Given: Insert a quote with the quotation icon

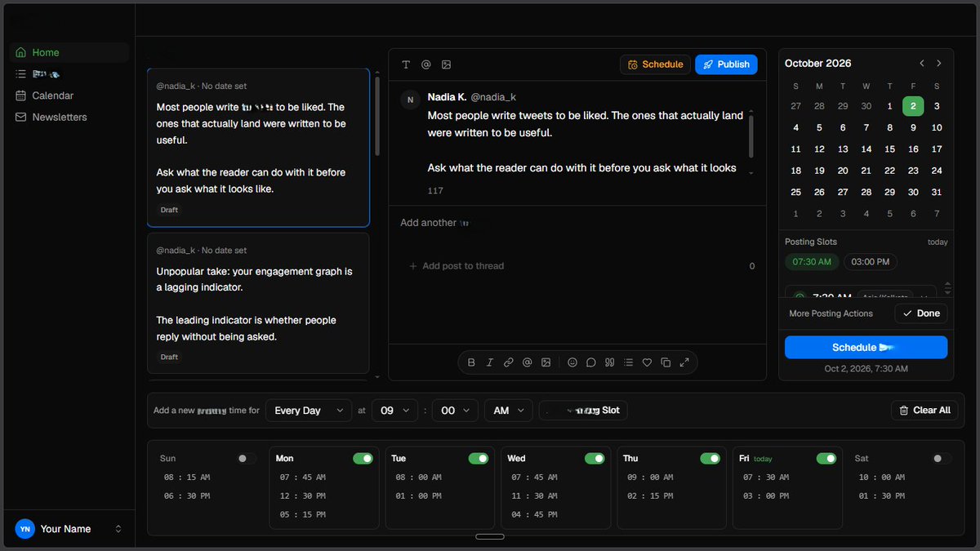Looking at the screenshot, I should pos(609,362).
